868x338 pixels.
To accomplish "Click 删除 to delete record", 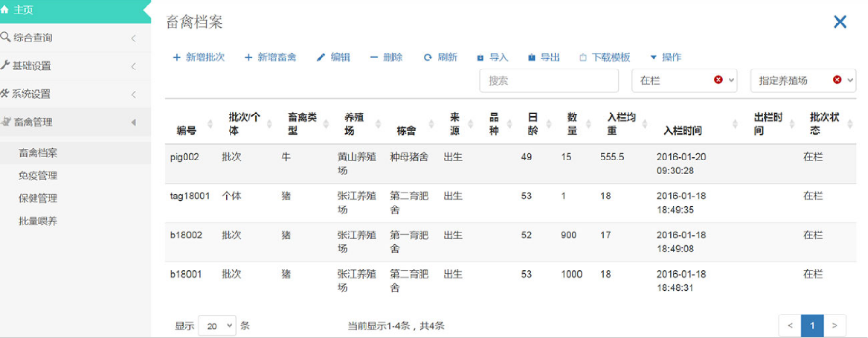I will click(x=386, y=57).
